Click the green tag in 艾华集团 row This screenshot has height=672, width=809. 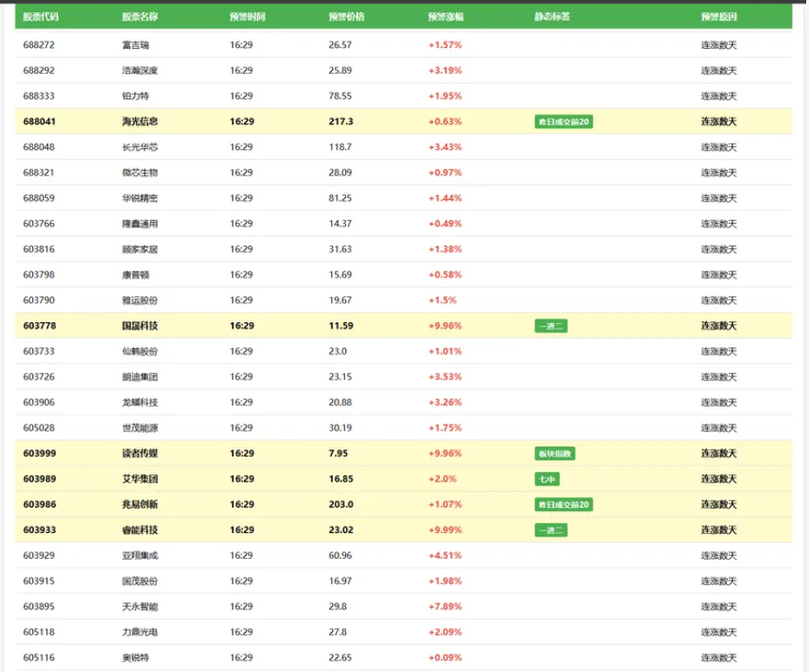(547, 480)
